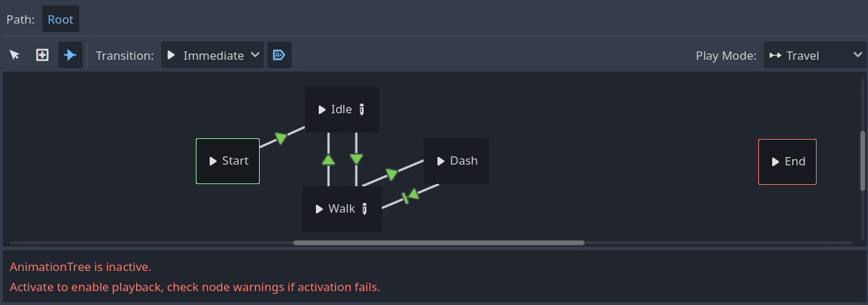The height and width of the screenshot is (305, 868).
Task: Expand the Play Mode dropdown set to Travel
Action: click(815, 55)
